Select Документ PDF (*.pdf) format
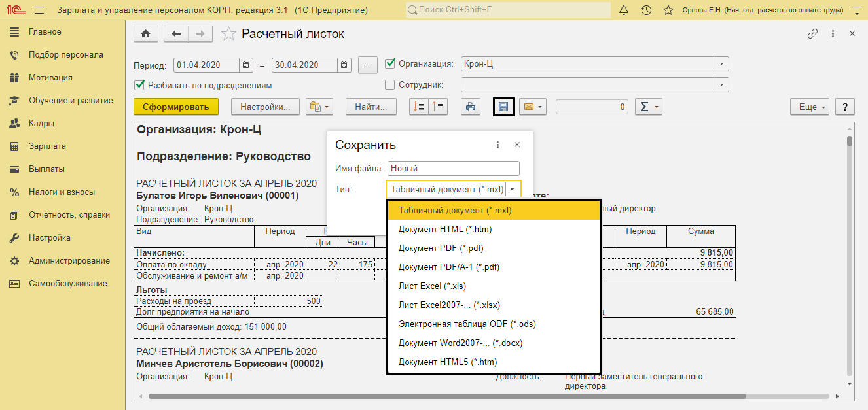868x410 pixels. point(441,248)
